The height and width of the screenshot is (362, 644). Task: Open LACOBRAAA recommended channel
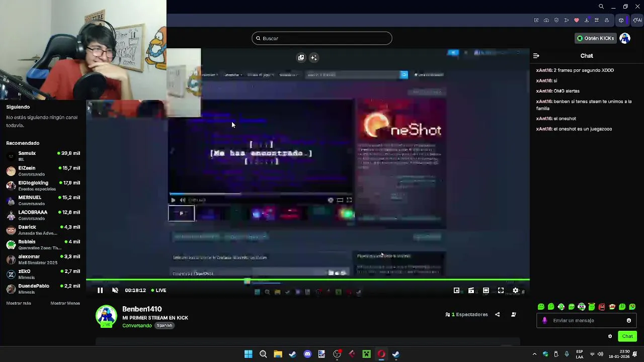43,215
